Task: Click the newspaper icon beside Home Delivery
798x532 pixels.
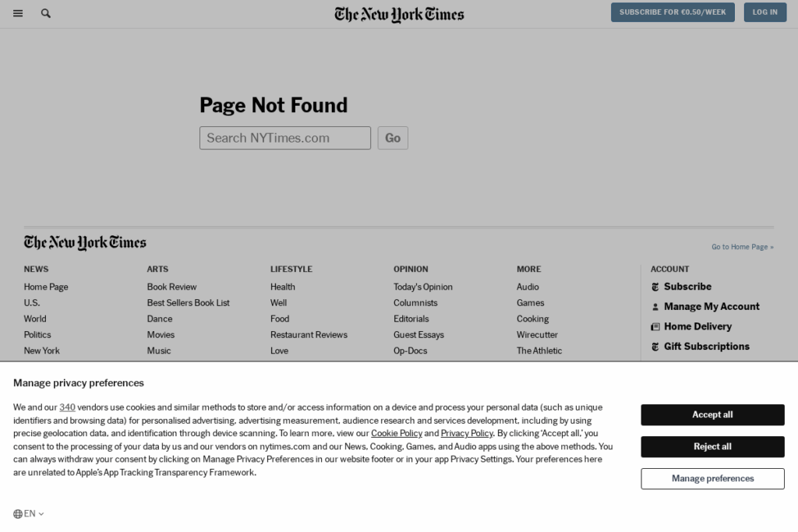Action: (655, 326)
